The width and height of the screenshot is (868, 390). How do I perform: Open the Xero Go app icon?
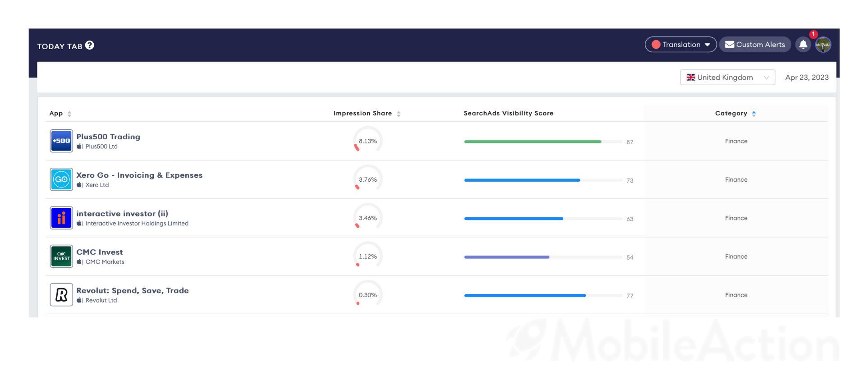point(61,179)
